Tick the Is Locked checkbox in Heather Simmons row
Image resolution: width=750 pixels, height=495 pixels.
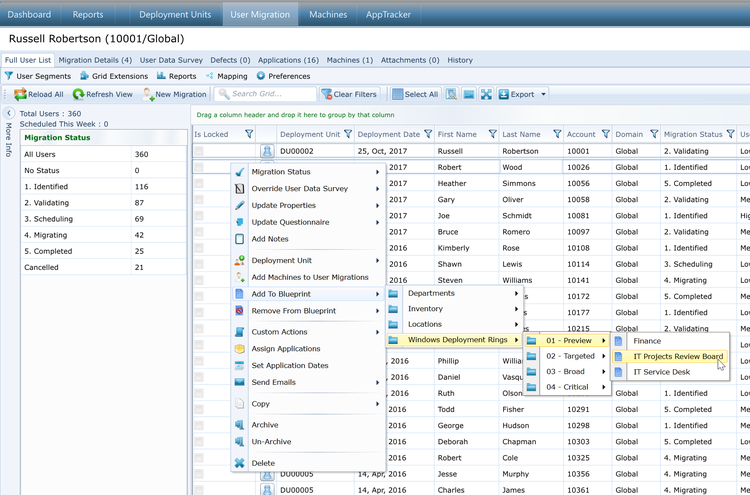tap(199, 184)
